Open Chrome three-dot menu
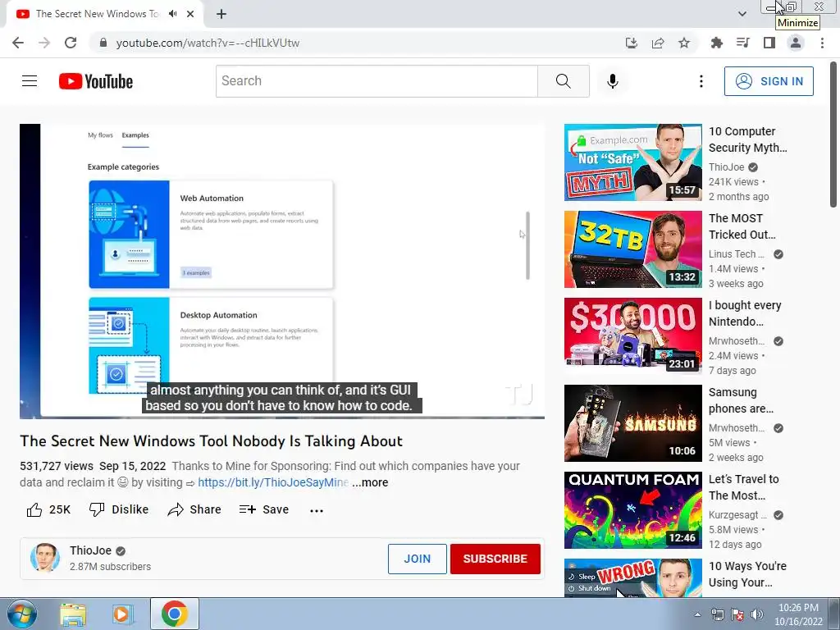This screenshot has width=840, height=630. pyautogui.click(x=822, y=43)
